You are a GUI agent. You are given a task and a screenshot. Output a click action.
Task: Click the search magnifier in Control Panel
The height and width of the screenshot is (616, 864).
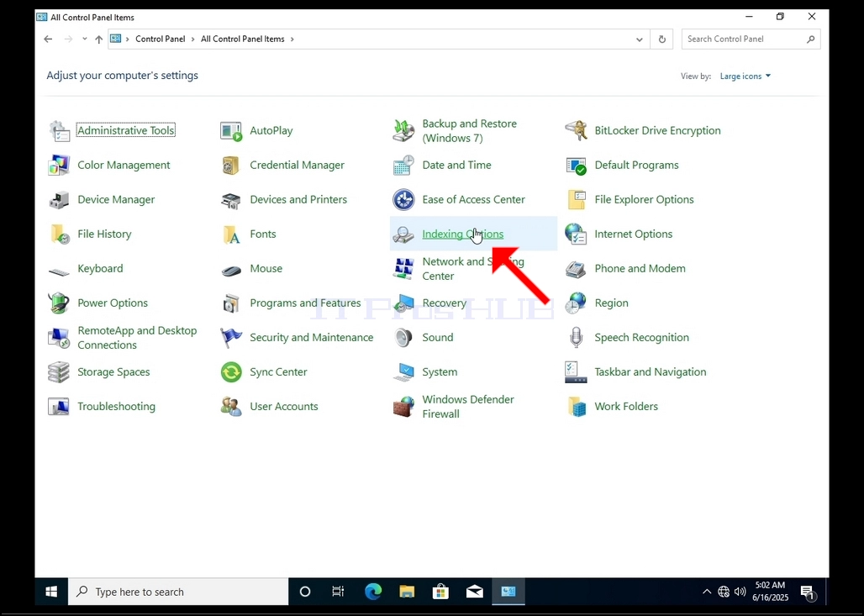tap(810, 39)
